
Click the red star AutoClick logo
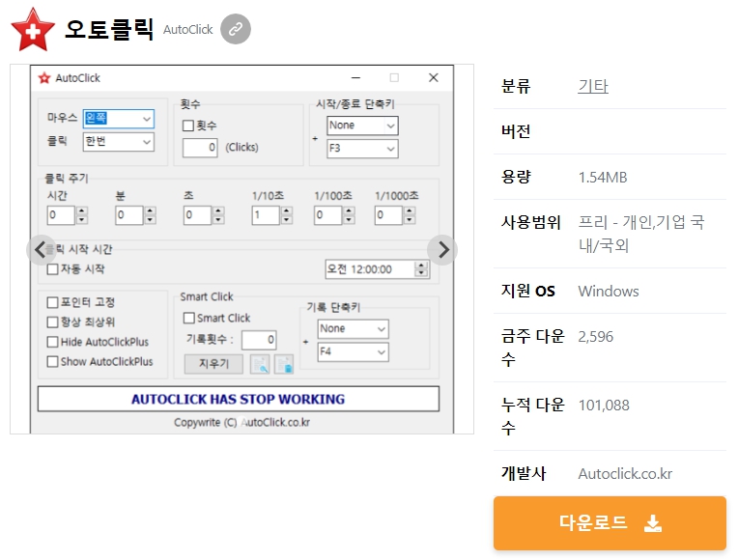(x=33, y=30)
